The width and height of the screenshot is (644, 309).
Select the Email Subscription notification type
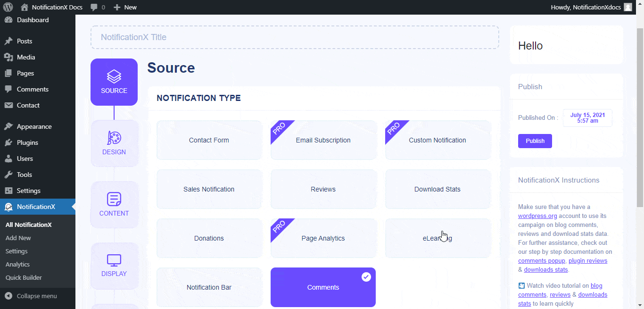point(323,140)
